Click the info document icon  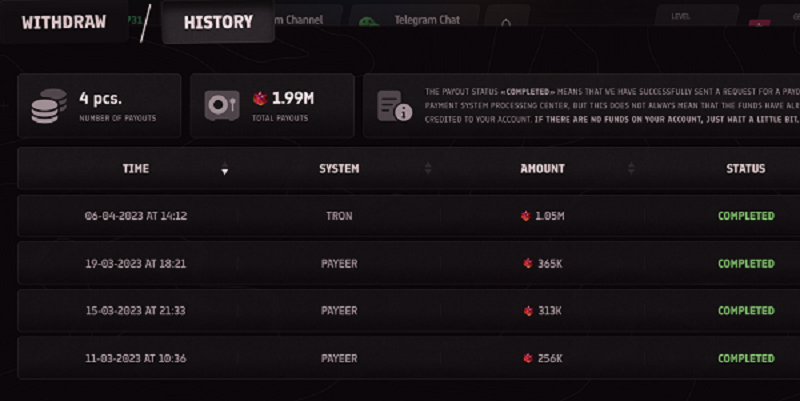point(394,105)
